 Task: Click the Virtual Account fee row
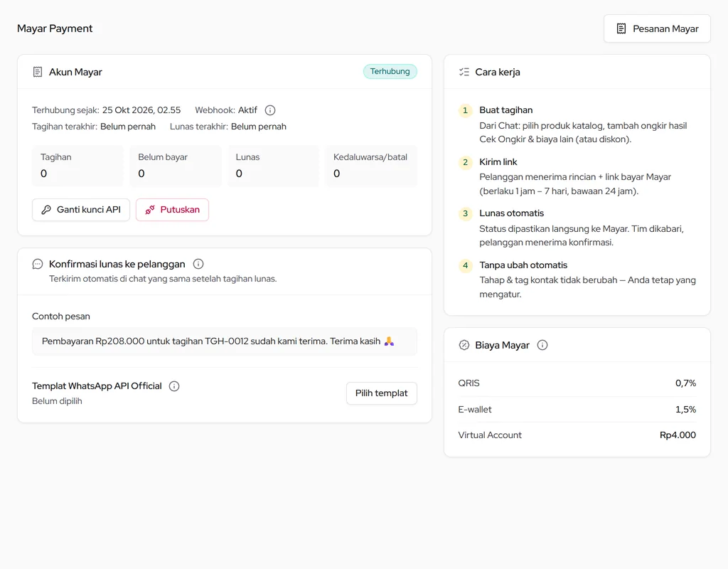tap(577, 435)
